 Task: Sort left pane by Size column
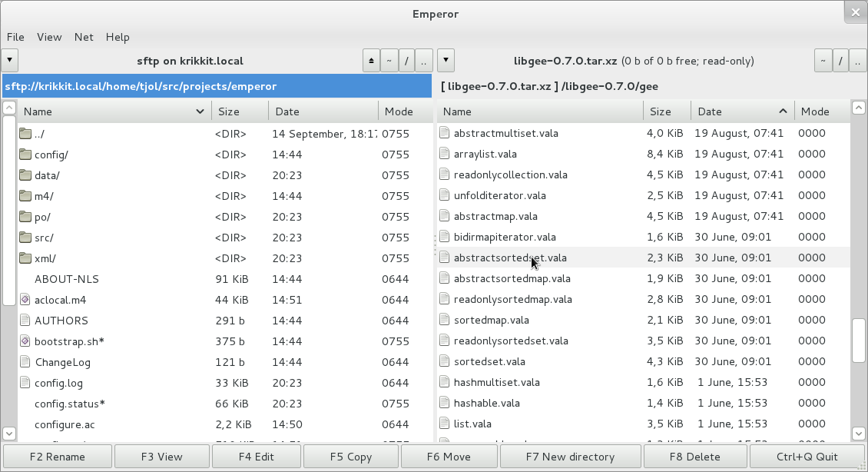(x=240, y=111)
